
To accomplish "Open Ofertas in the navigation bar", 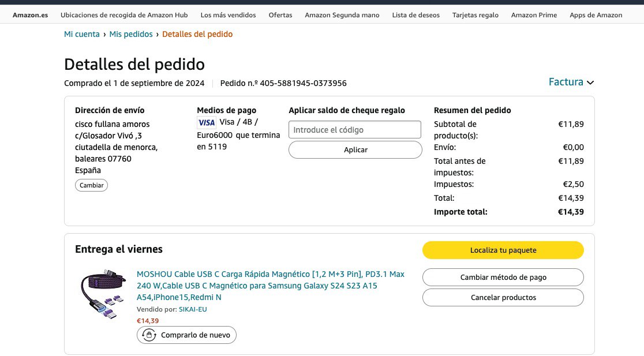I will (280, 15).
